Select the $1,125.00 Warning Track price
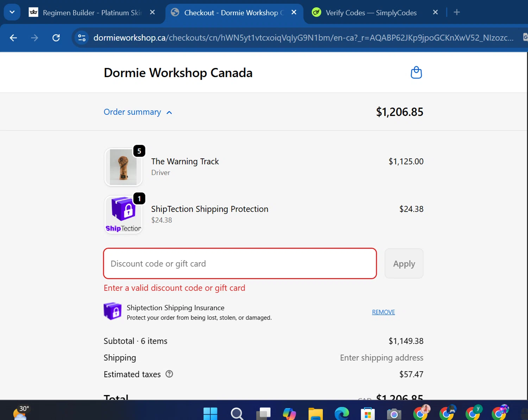528x420 pixels. click(x=406, y=162)
